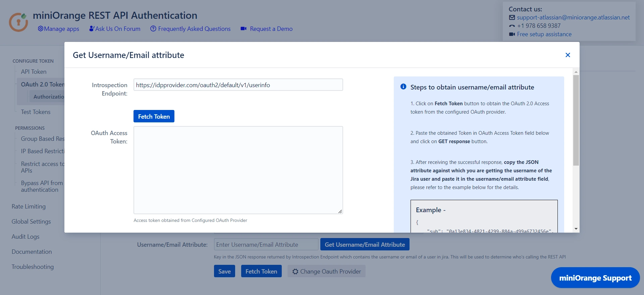Click the FAQ question mark icon

153,29
